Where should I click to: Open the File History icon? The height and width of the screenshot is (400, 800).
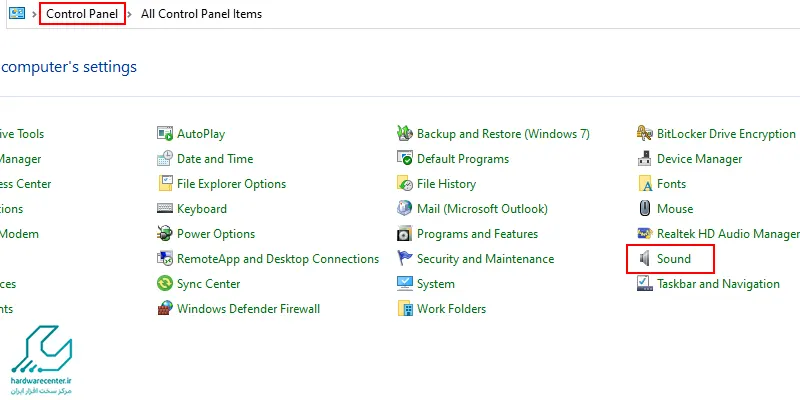(x=405, y=184)
